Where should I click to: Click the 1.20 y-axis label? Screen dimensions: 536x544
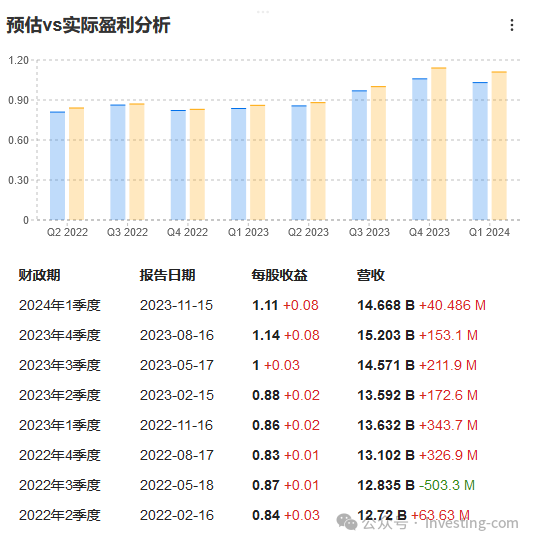tap(18, 60)
